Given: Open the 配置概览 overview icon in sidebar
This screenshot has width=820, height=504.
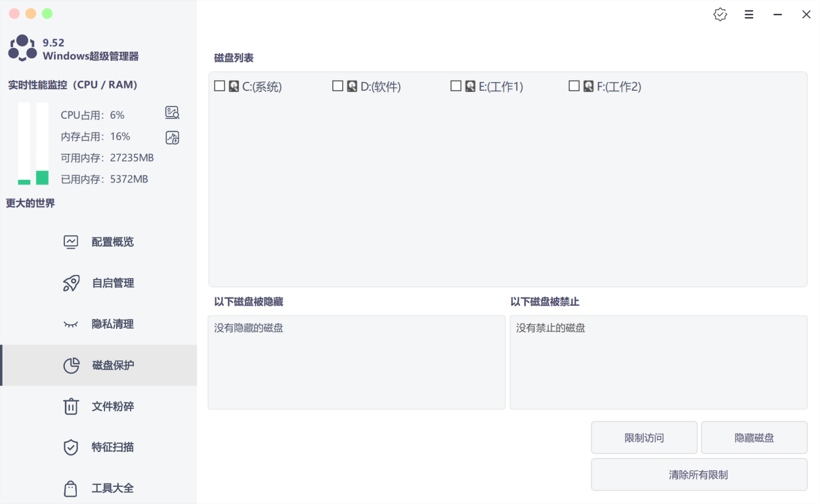Looking at the screenshot, I should 70,241.
